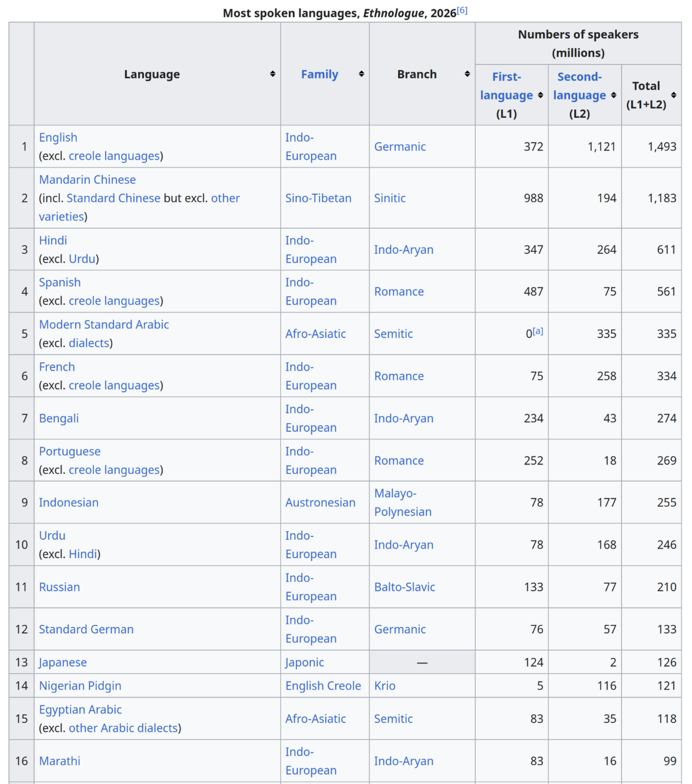Screen dimensions: 692x784
Task: Open the Portuguese language link
Action: pyautogui.click(x=70, y=452)
